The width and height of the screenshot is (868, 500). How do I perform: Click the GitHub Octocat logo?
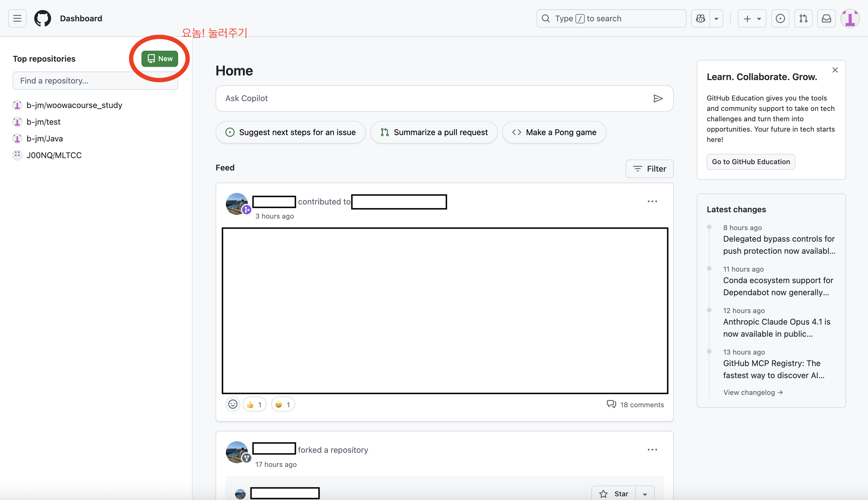[x=43, y=18]
